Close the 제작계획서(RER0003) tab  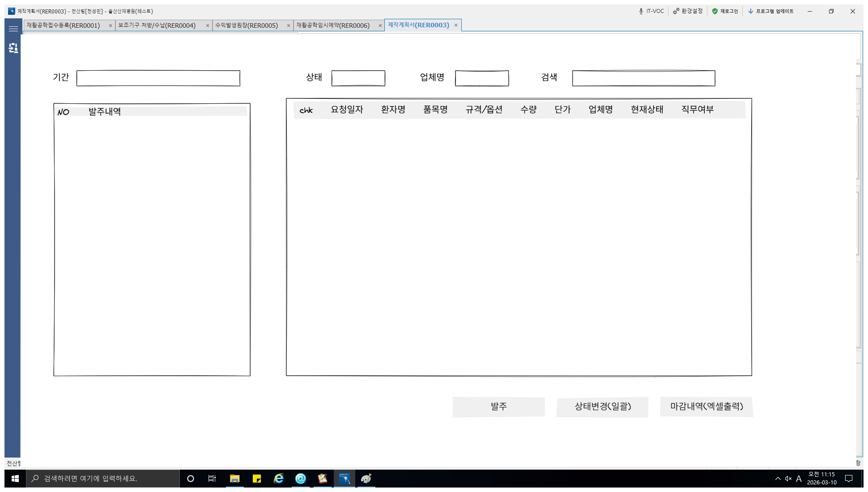(456, 25)
